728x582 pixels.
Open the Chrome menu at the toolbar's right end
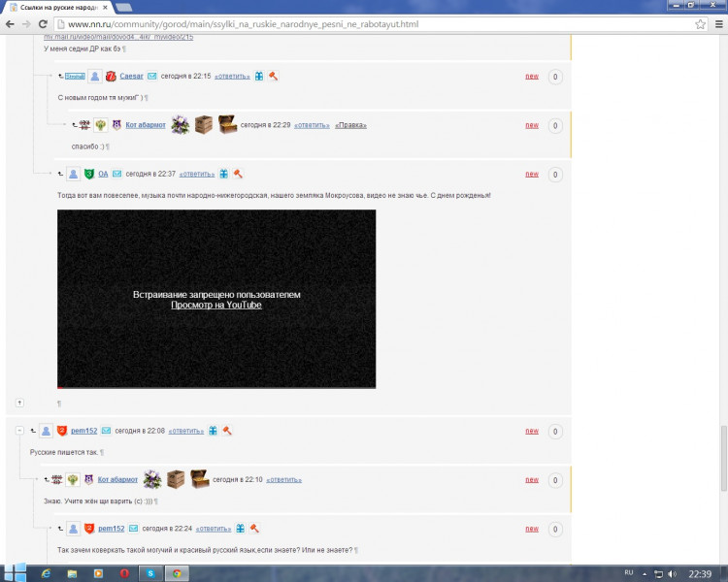click(716, 24)
